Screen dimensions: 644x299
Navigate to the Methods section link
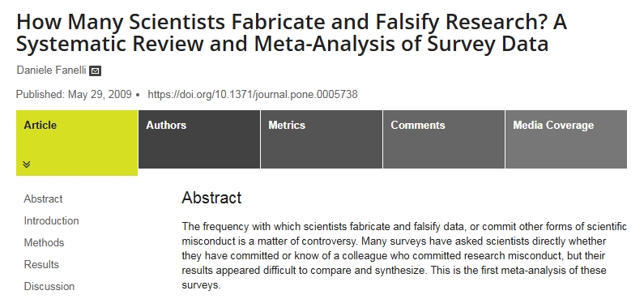click(x=44, y=242)
